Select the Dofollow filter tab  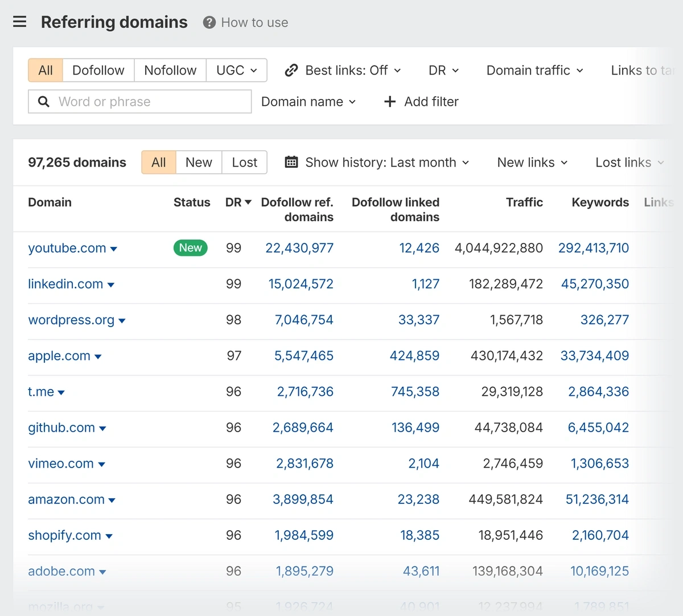click(98, 71)
